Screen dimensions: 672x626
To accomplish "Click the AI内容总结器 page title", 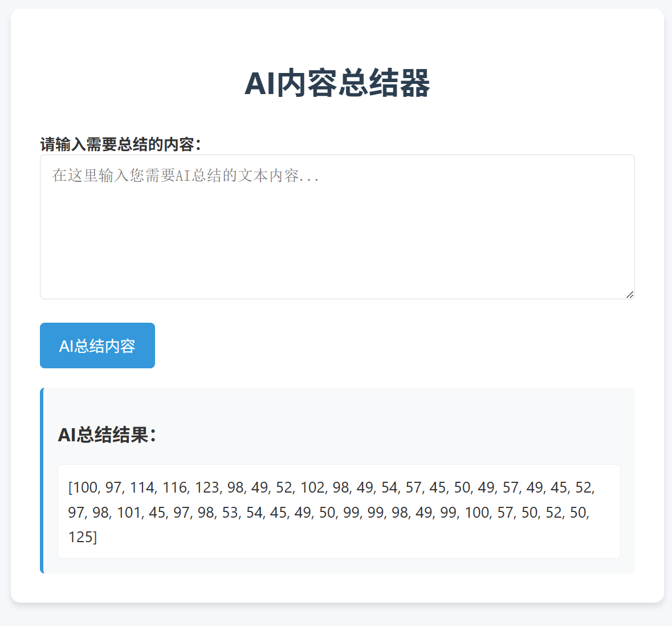I will (x=337, y=83).
